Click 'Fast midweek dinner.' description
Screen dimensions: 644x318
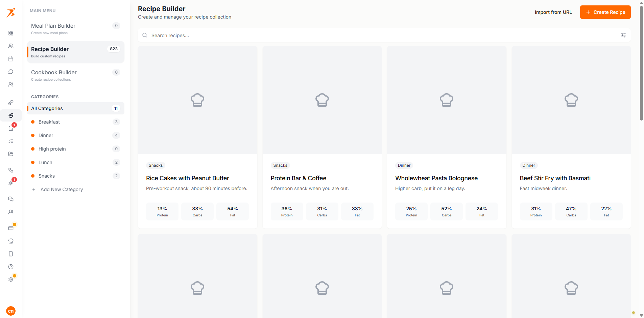pos(543,188)
